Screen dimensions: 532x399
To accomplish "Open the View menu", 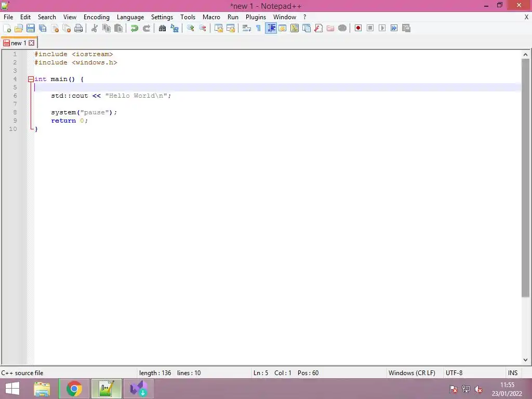I will tap(70, 17).
